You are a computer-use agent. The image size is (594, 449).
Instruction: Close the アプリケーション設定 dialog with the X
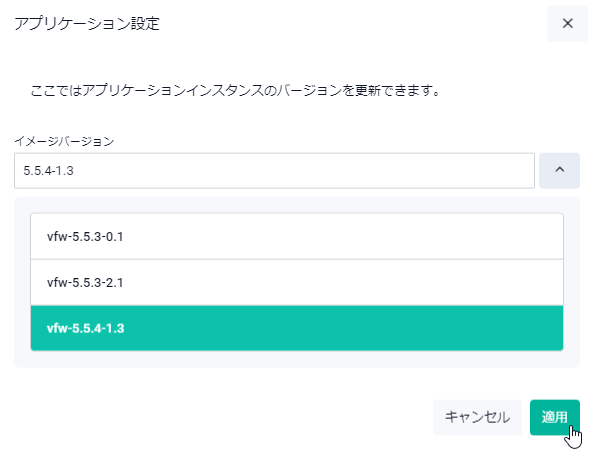click(x=567, y=23)
